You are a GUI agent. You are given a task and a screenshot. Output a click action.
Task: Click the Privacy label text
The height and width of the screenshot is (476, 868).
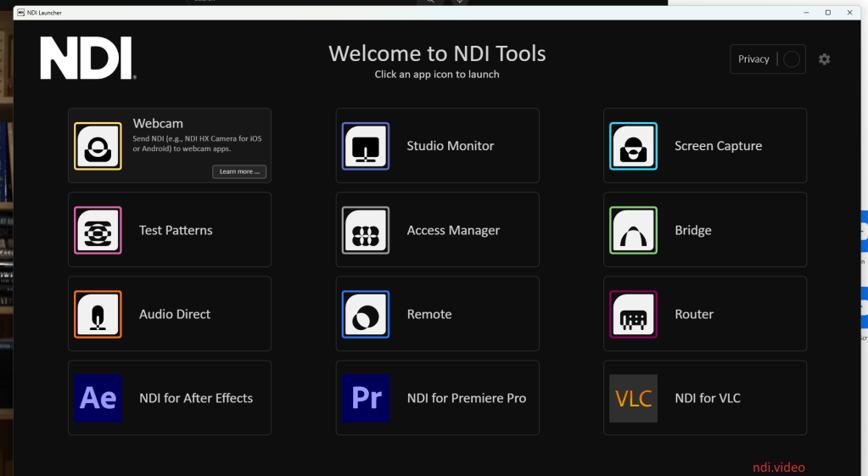753,59
